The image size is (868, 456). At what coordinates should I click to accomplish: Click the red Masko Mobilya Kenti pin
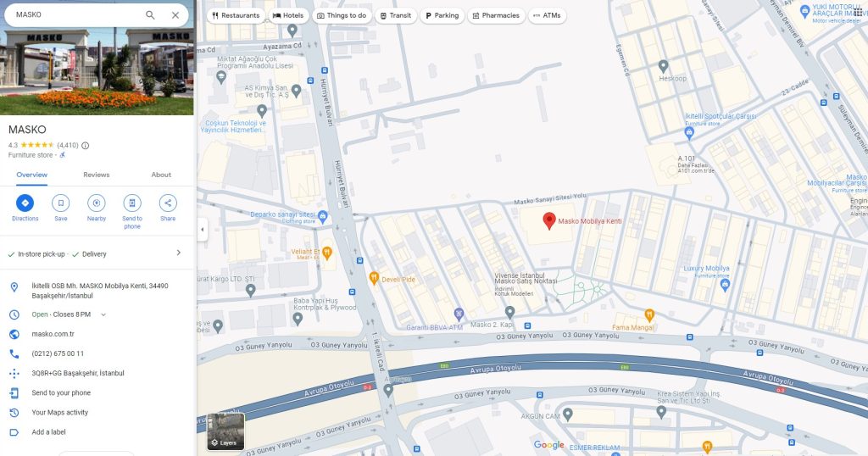tap(548, 220)
